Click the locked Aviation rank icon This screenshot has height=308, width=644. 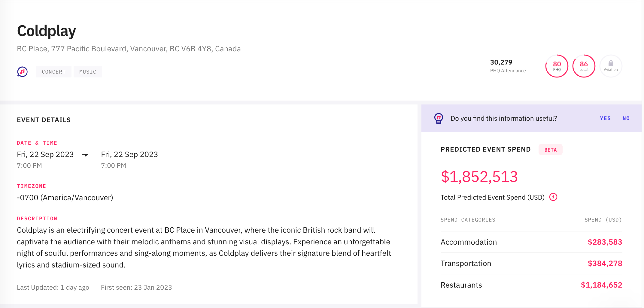click(x=611, y=66)
